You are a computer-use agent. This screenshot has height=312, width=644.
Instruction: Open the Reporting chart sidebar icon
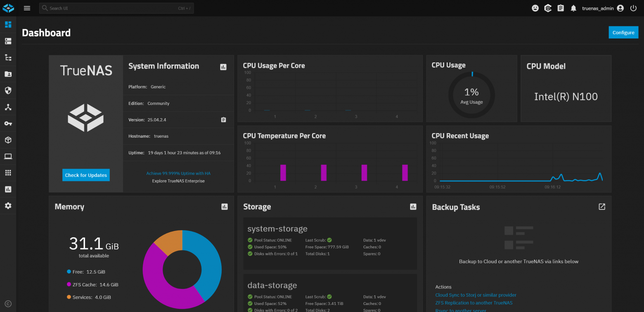(x=8, y=189)
